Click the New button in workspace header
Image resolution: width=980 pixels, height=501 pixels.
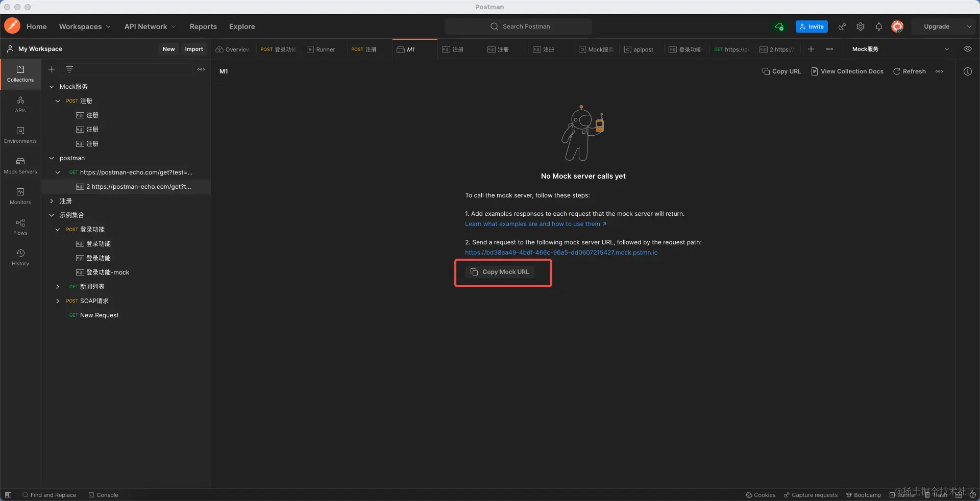(168, 49)
